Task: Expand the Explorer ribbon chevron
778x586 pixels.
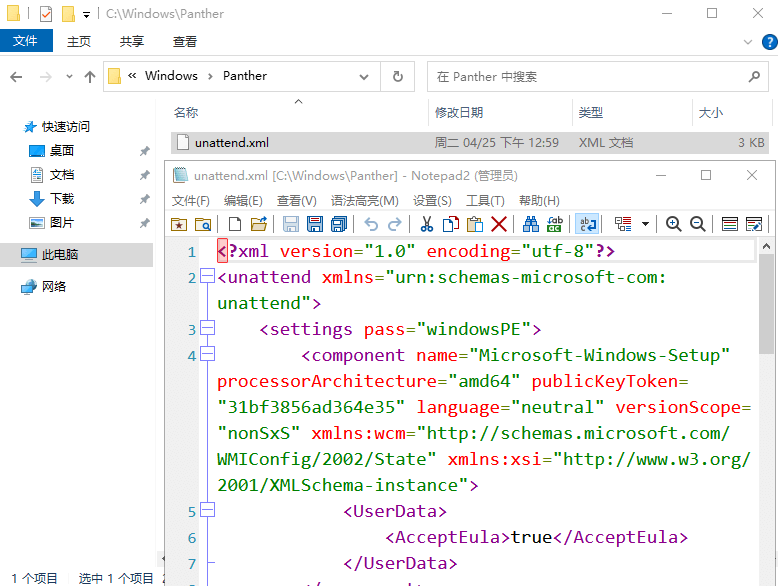Action: (x=748, y=42)
